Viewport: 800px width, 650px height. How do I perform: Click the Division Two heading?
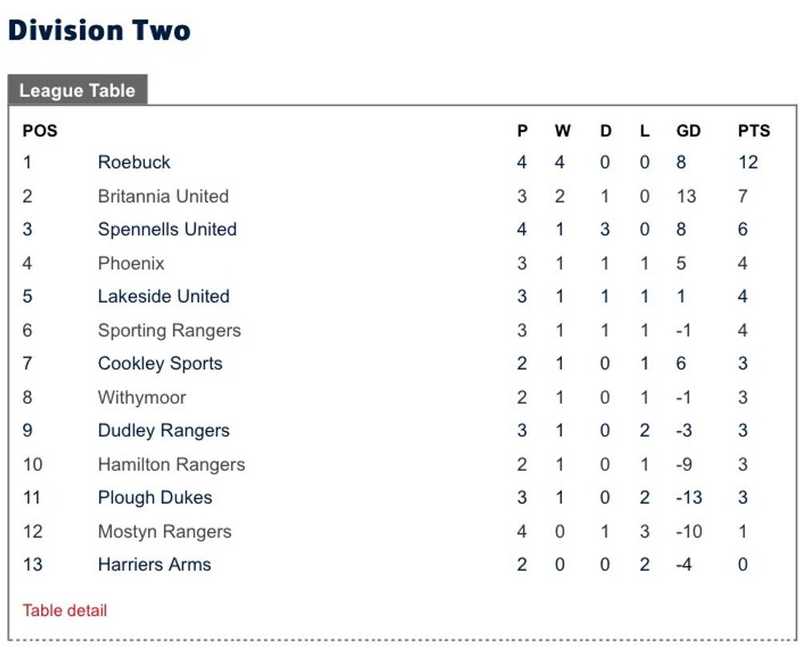97,30
